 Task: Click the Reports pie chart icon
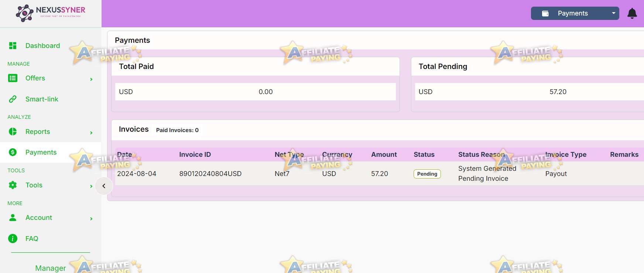[x=13, y=131]
